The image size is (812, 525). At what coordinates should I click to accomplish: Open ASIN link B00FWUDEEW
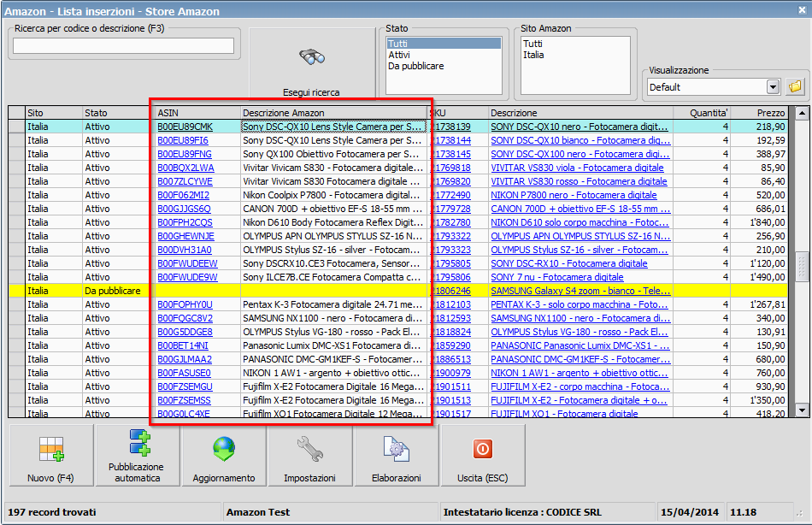[x=187, y=263]
